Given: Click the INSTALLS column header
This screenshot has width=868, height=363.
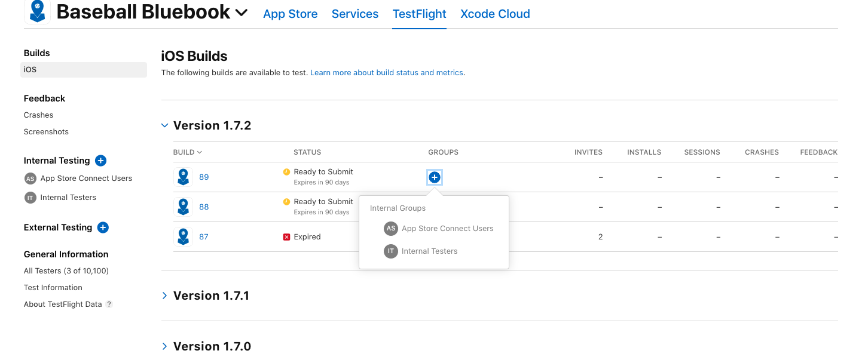Looking at the screenshot, I should pyautogui.click(x=644, y=152).
